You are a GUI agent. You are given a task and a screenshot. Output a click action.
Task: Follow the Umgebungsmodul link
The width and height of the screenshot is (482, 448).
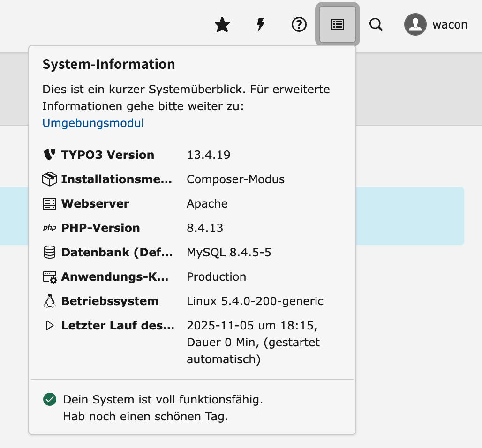click(93, 123)
